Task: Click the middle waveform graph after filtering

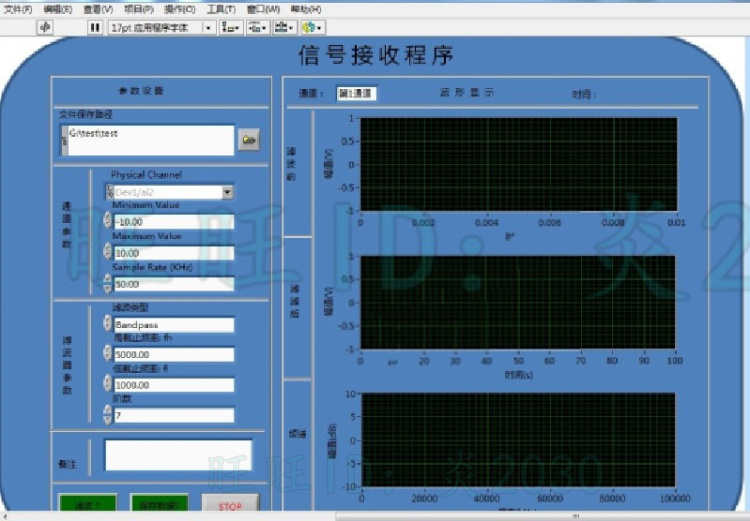Action: (x=518, y=302)
